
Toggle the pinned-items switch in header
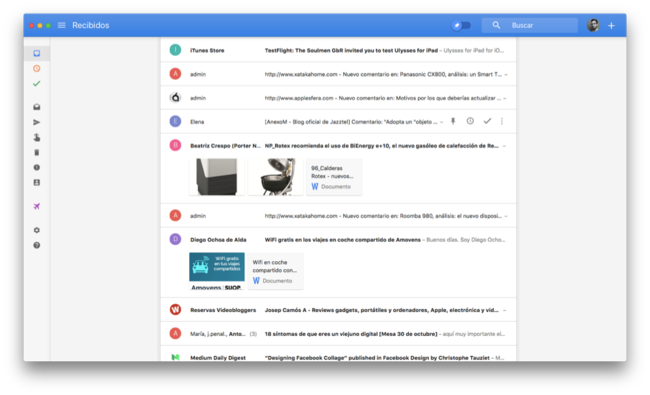tap(461, 25)
